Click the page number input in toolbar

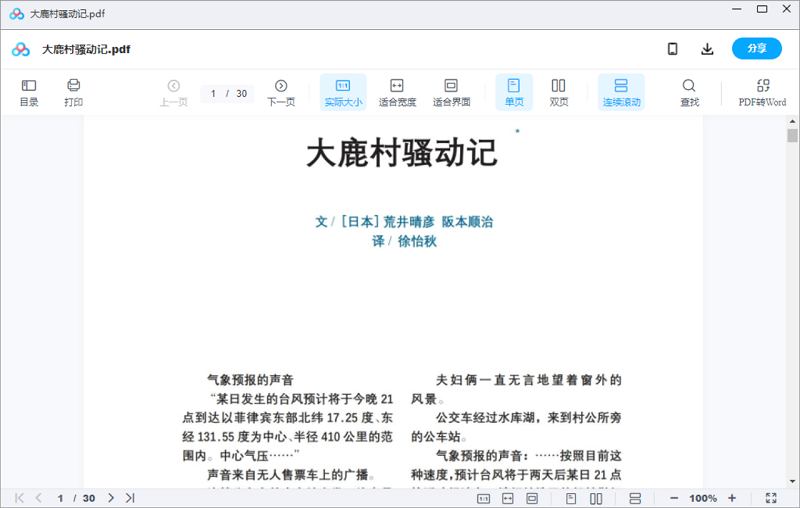click(214, 94)
